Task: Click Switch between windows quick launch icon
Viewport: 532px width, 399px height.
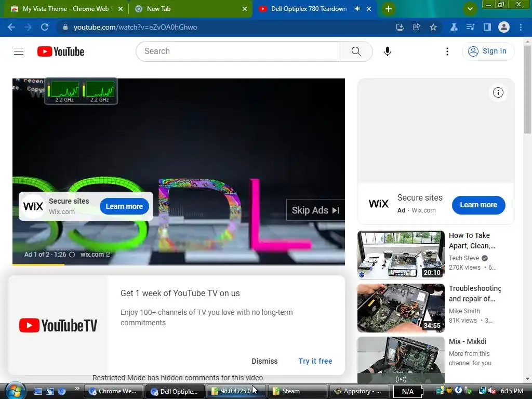Action: [50, 391]
